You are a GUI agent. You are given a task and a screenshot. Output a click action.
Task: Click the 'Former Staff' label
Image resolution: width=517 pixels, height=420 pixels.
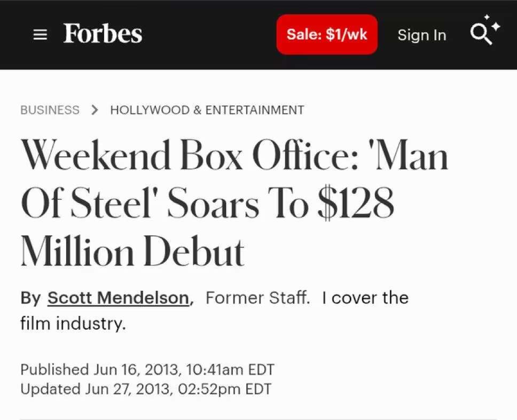256,298
